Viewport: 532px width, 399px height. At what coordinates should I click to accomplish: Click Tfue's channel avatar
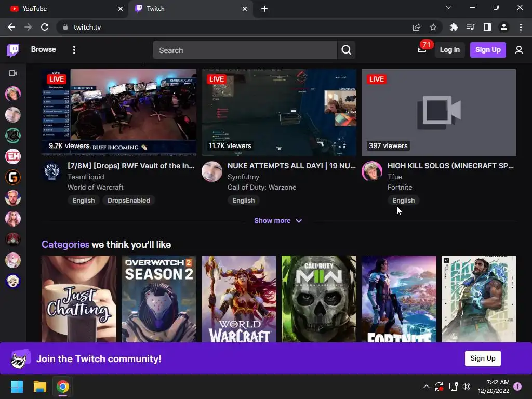[372, 171]
